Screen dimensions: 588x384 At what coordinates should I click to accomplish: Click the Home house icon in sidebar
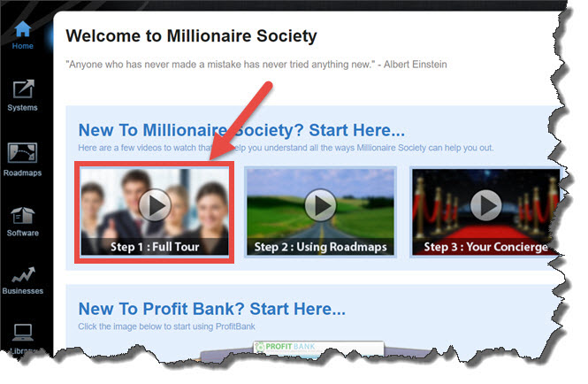pyautogui.click(x=22, y=29)
